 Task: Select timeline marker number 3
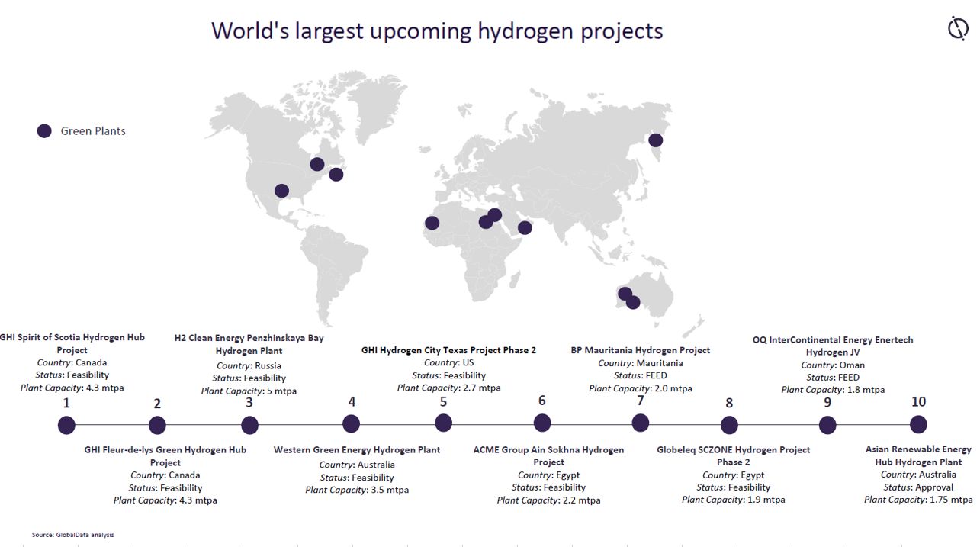tap(249, 425)
